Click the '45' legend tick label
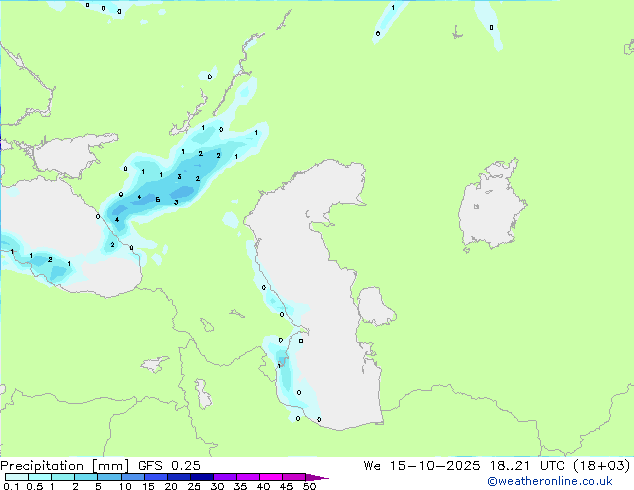This screenshot has width=634, height=490. coord(286,486)
